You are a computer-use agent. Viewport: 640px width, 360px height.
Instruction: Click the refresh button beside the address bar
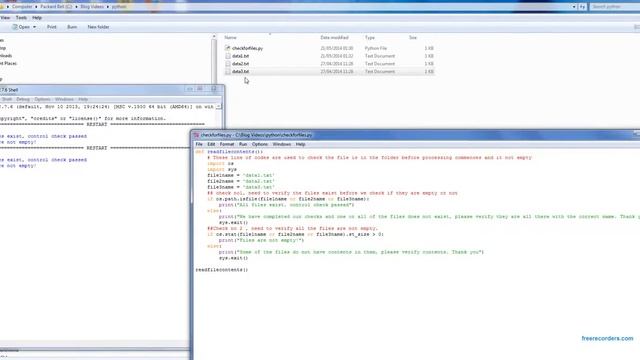582,7
